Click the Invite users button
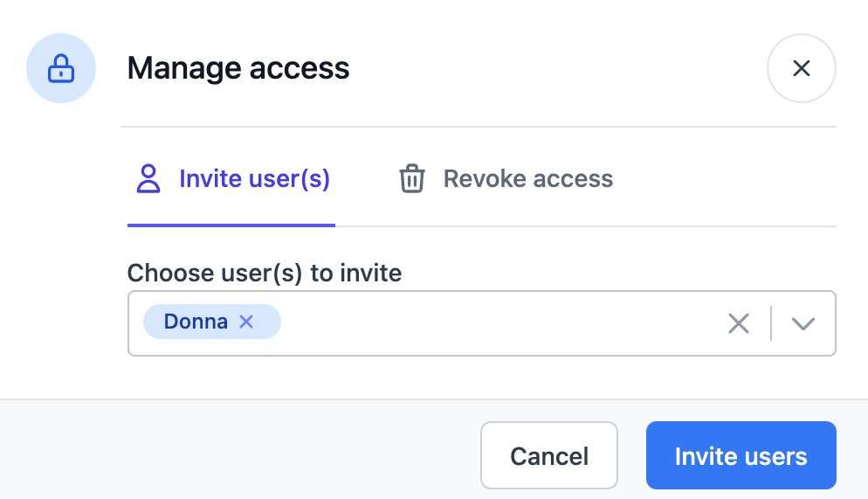The width and height of the screenshot is (868, 499). point(741,455)
